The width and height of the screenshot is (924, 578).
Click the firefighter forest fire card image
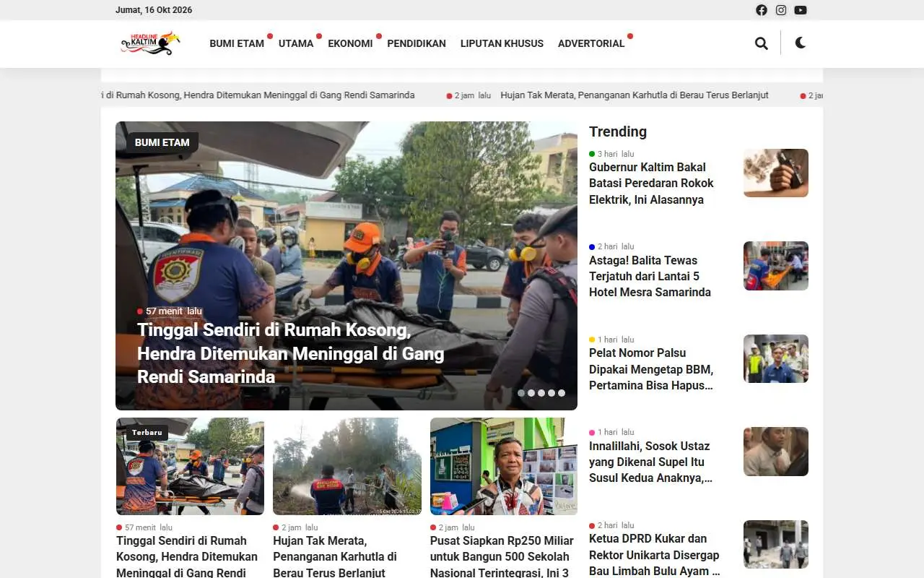click(x=347, y=466)
